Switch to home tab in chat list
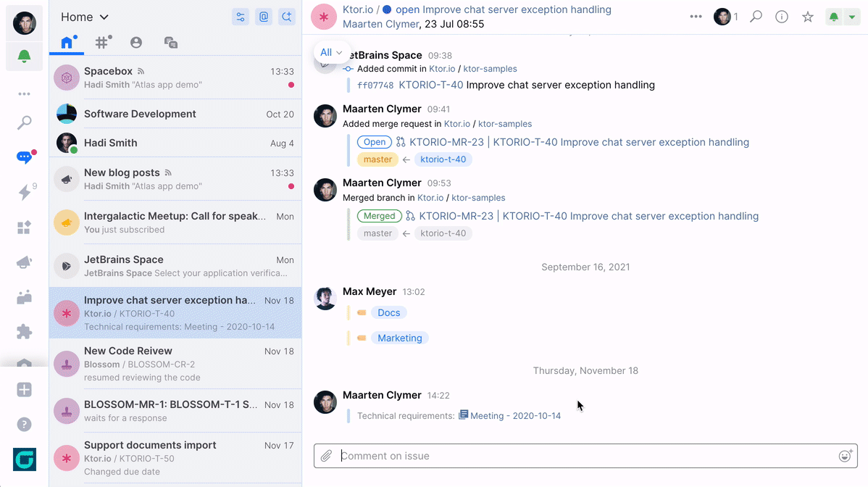The height and width of the screenshot is (487, 868). [67, 43]
